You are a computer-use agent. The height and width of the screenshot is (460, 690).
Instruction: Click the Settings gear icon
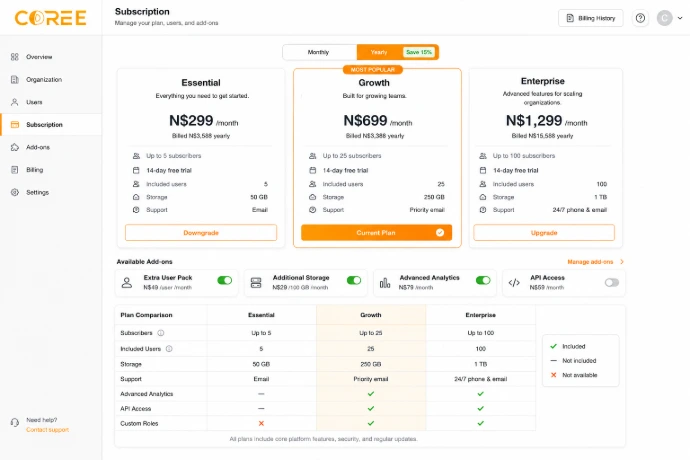15,192
